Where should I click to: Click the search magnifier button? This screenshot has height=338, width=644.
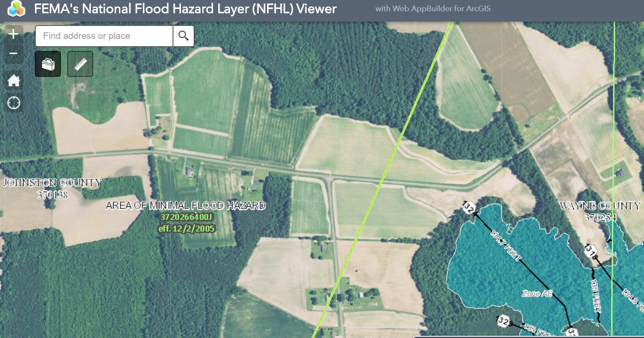pos(183,36)
